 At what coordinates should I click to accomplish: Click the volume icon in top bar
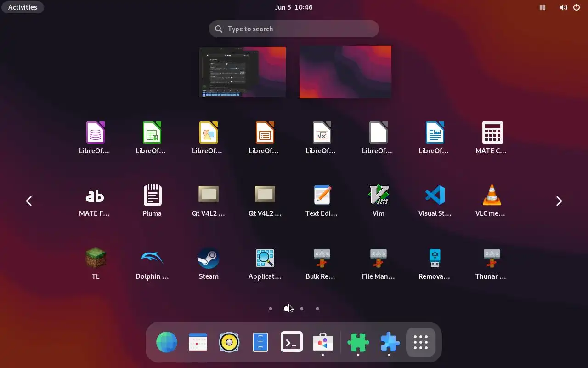click(563, 7)
